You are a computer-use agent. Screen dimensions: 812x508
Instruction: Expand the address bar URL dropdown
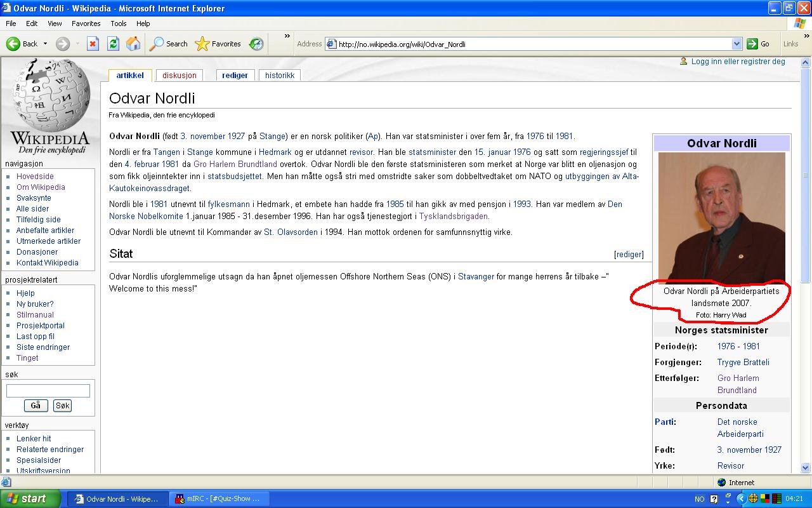737,44
